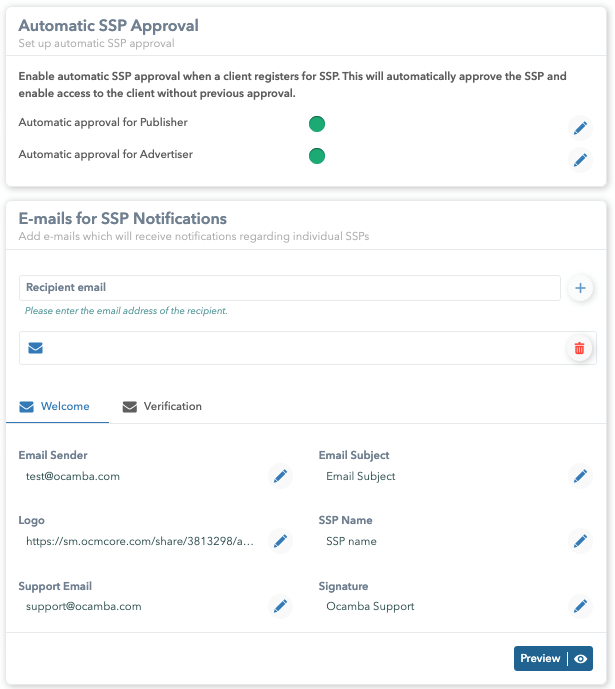The image size is (615, 689).
Task: Edit the Logo URL
Action: (280, 541)
